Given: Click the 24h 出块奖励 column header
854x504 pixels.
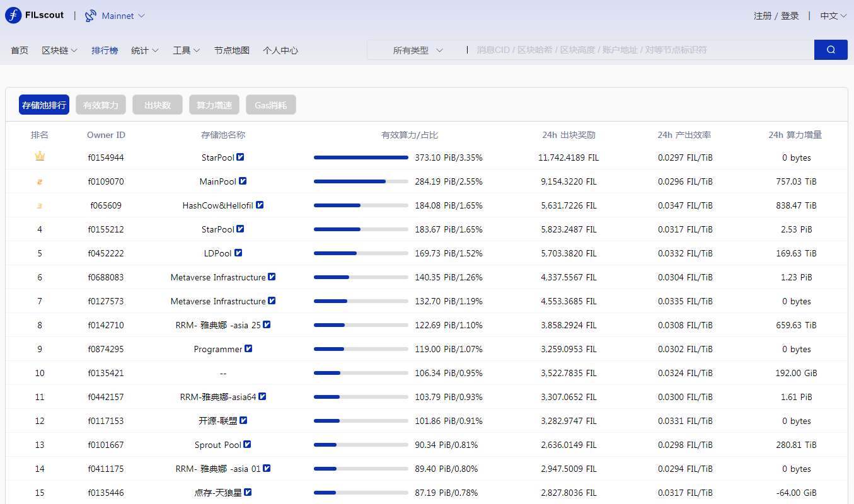Looking at the screenshot, I should click(x=568, y=135).
